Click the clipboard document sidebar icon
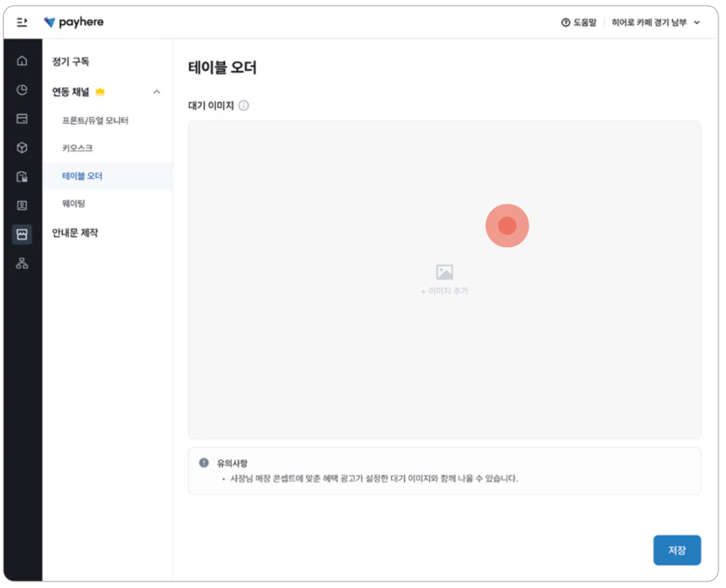Screen dimensions: 726x588 click(x=22, y=177)
